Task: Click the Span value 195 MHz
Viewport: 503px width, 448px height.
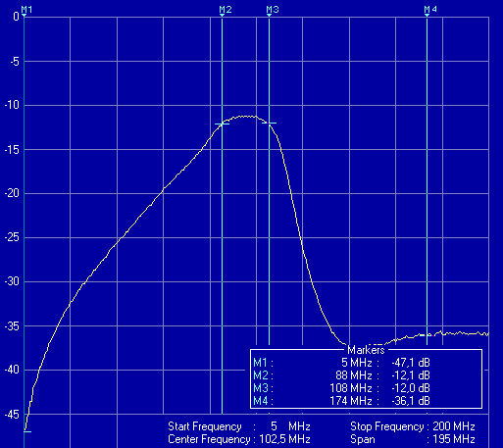Action: (x=454, y=439)
